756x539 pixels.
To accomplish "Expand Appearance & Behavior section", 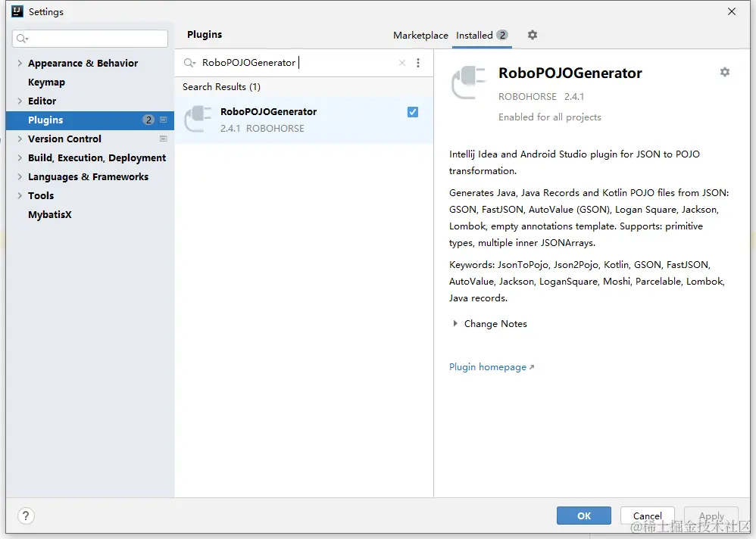I will click(x=20, y=63).
